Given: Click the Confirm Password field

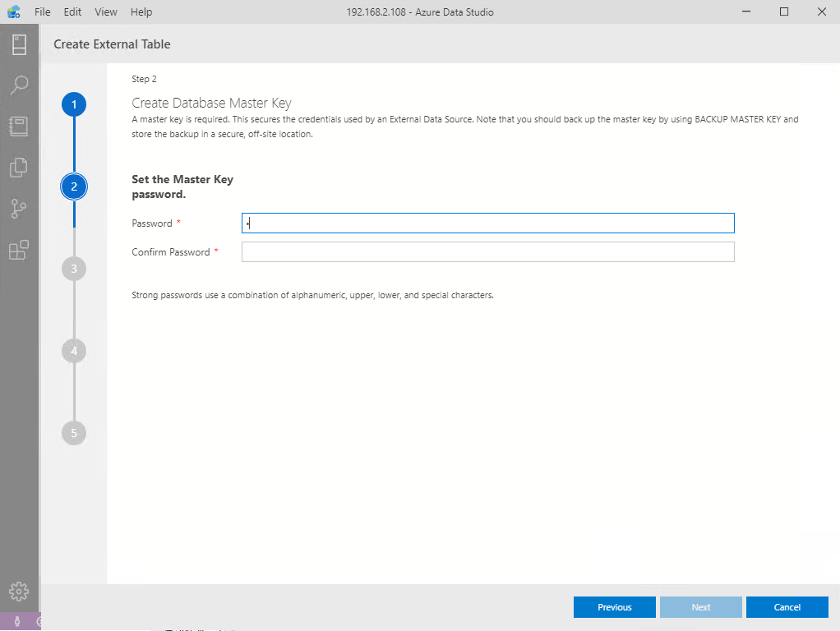Looking at the screenshot, I should click(487, 252).
